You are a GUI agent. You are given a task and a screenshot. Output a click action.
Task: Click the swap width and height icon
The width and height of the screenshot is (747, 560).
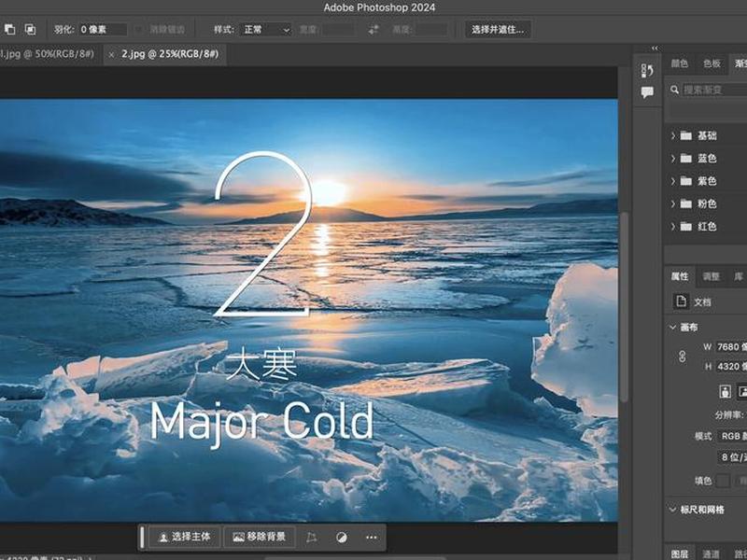373,30
